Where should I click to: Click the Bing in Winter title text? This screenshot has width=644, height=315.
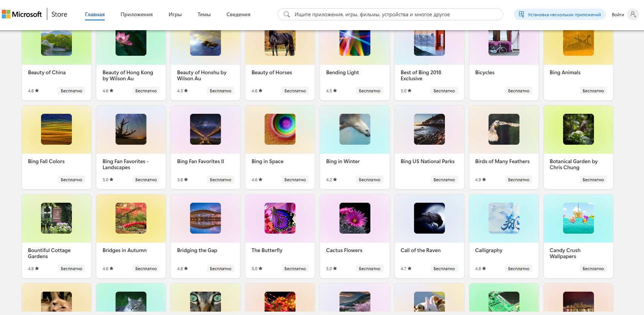coord(343,161)
